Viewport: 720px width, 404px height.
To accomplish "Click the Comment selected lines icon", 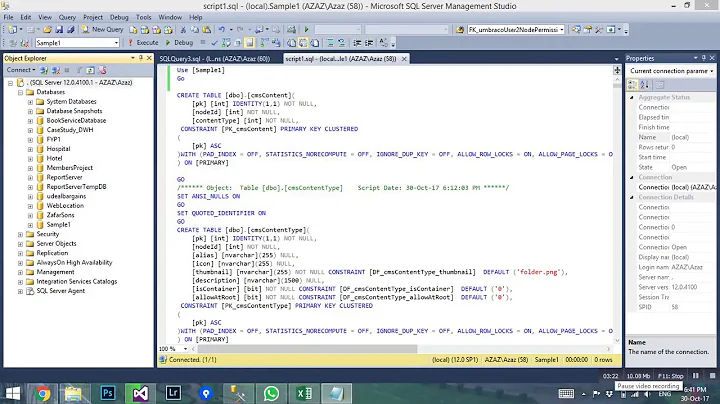I will tap(330, 43).
